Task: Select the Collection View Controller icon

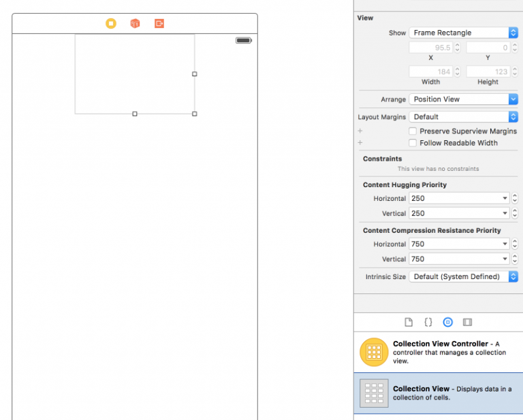Action: (373, 352)
